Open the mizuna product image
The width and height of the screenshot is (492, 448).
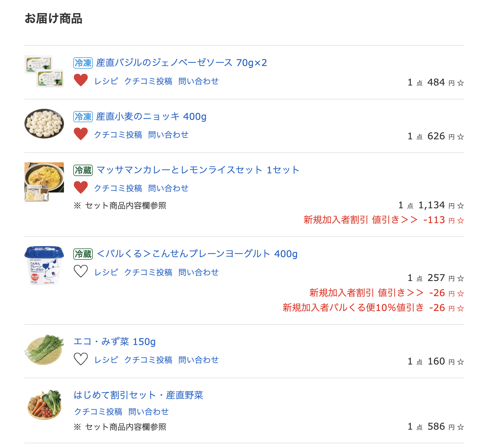pyautogui.click(x=44, y=349)
